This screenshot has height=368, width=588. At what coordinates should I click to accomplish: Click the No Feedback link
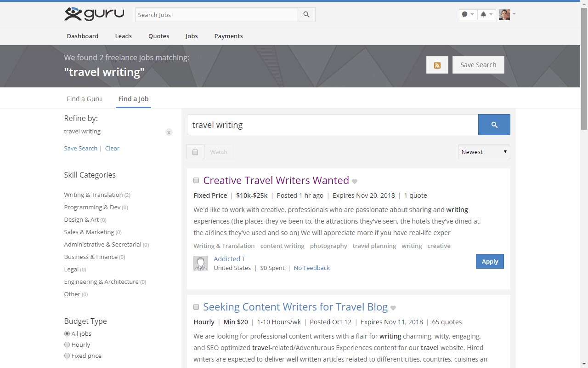point(312,268)
